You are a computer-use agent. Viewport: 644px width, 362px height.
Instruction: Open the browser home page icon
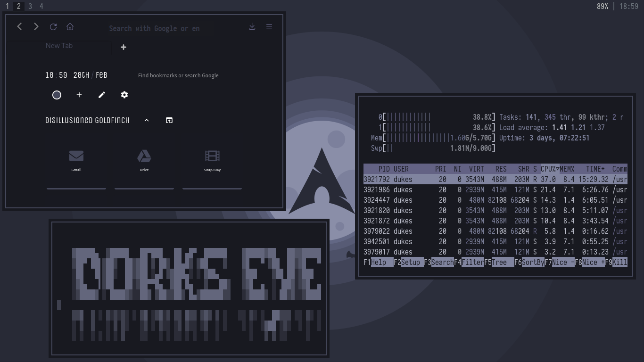pos(70,27)
